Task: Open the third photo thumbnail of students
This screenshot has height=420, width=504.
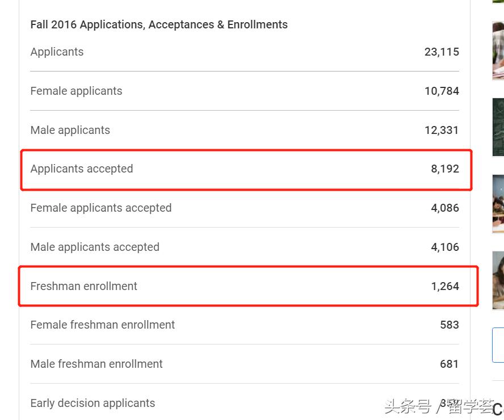Action: click(x=498, y=203)
